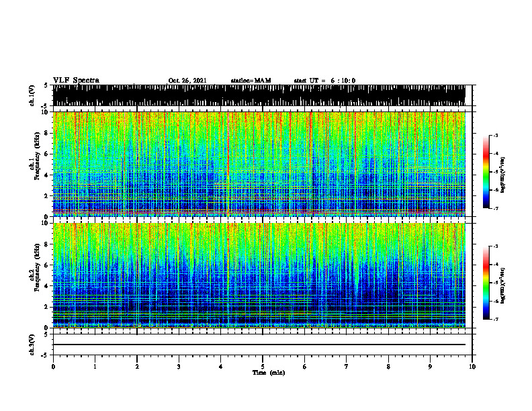Image resolution: width=532 pixels, height=411 pixels.
Task: Select the ch.2 colorbar log(PSD) label
Action: click(503, 285)
